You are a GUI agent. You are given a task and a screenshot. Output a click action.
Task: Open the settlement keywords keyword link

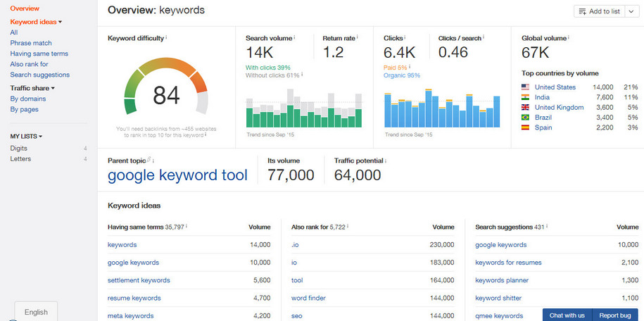139,280
